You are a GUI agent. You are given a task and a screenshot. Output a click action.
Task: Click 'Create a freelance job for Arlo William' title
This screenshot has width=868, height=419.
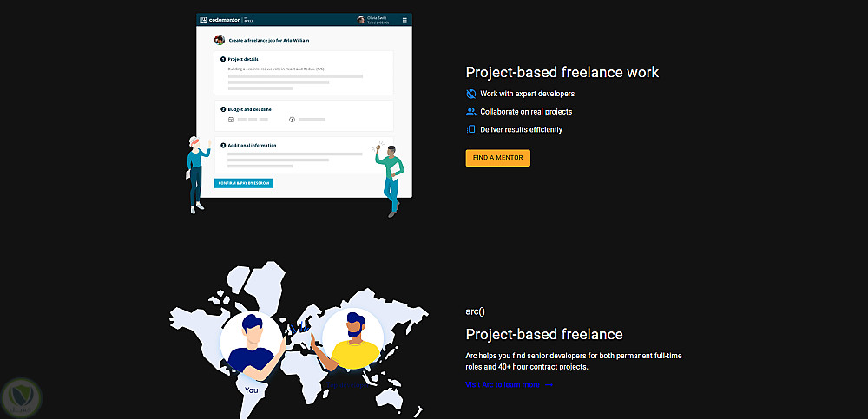[269, 41]
